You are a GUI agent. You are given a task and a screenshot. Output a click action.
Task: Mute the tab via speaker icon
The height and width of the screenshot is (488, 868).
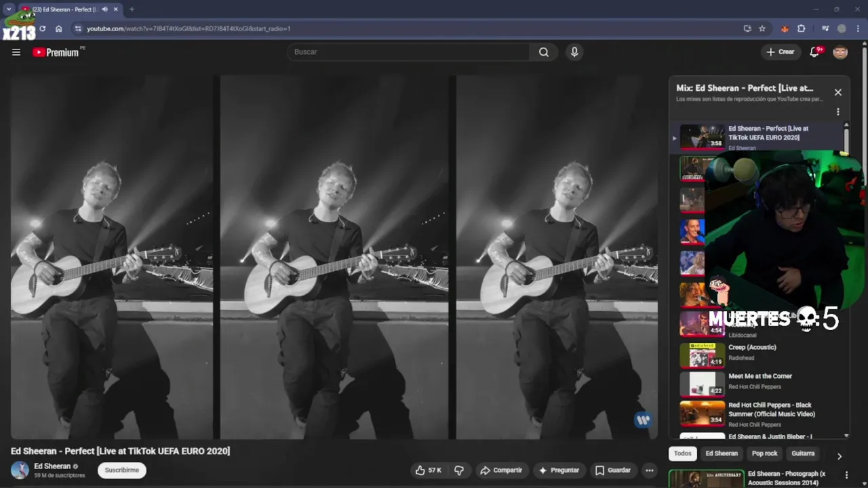click(x=104, y=9)
